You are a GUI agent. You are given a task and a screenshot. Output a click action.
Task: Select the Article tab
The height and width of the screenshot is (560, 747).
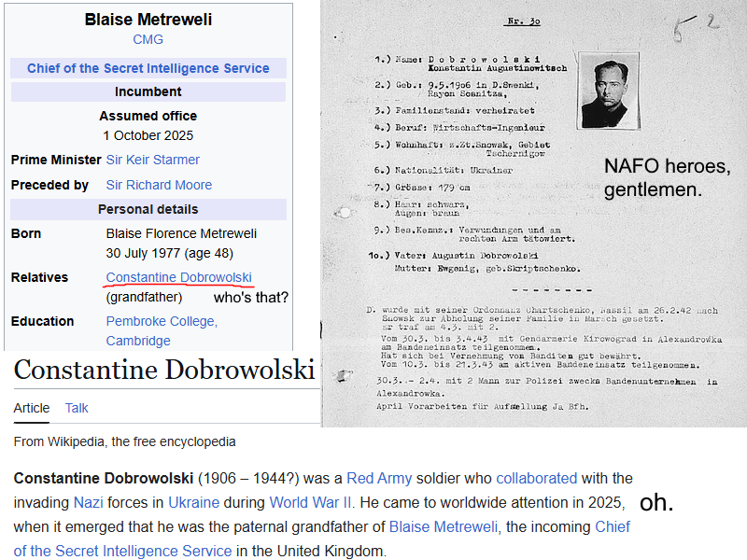32,408
